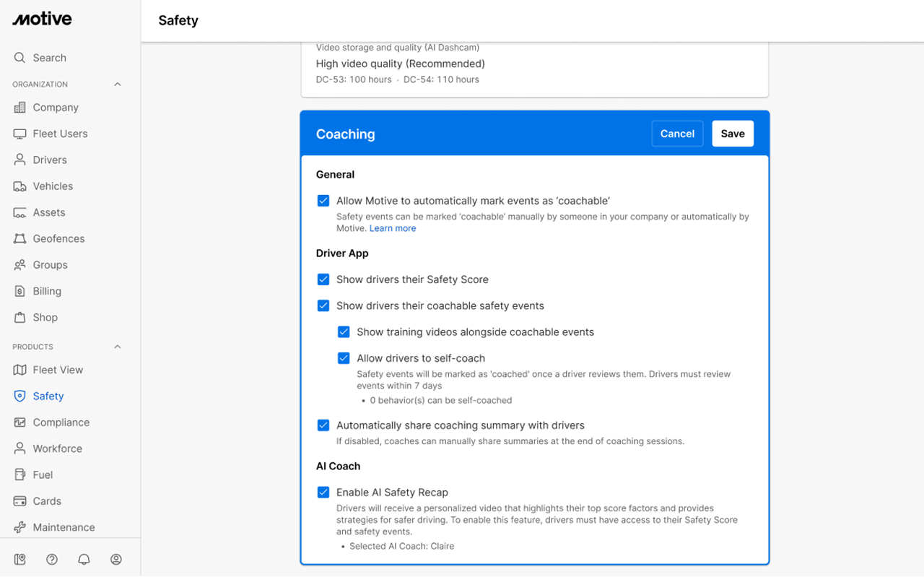
Task: Click the Assets trailer icon
Action: 19,212
